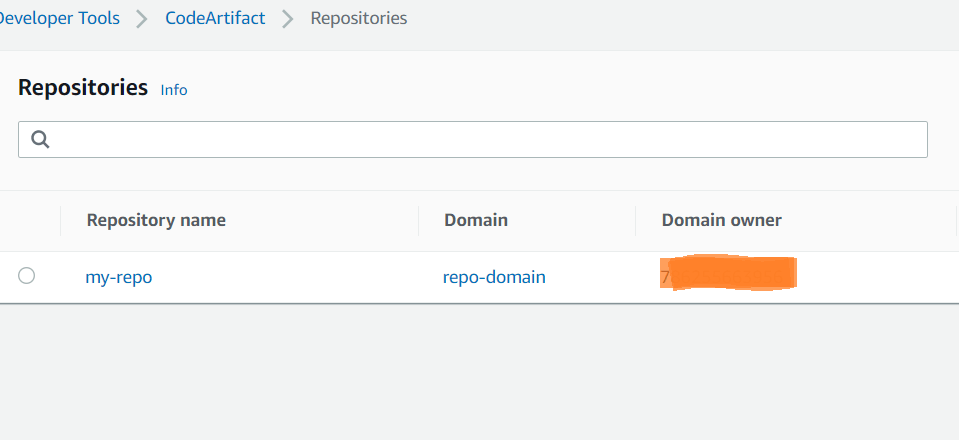This screenshot has width=959, height=440.
Task: Click divider between Domain and Domain owner
Action: pos(636,221)
